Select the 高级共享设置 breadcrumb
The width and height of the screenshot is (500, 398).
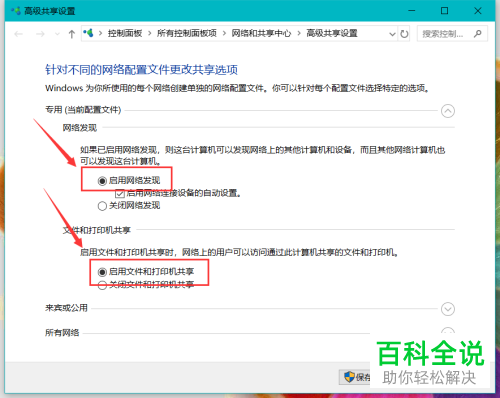(x=332, y=33)
